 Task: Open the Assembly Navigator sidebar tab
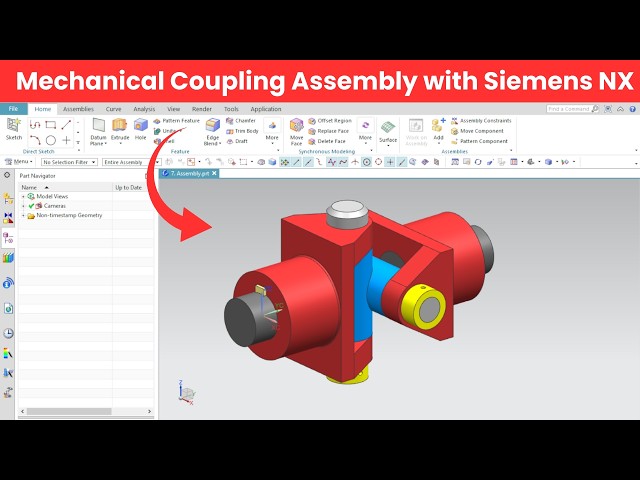[x=8, y=198]
